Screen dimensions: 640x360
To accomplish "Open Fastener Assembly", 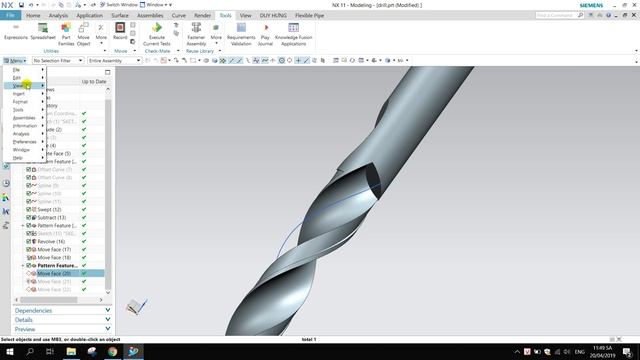I will 196,34.
